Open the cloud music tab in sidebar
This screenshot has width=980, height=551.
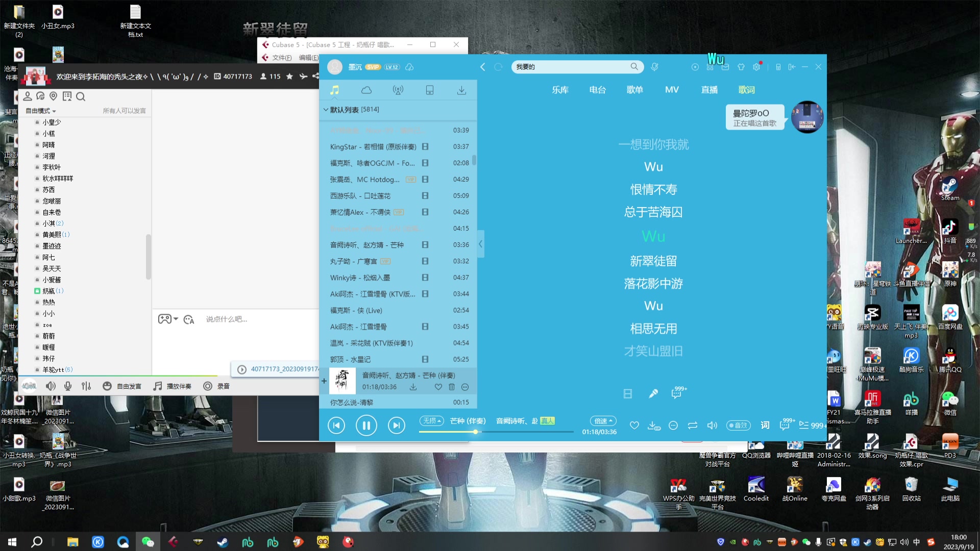click(x=366, y=90)
